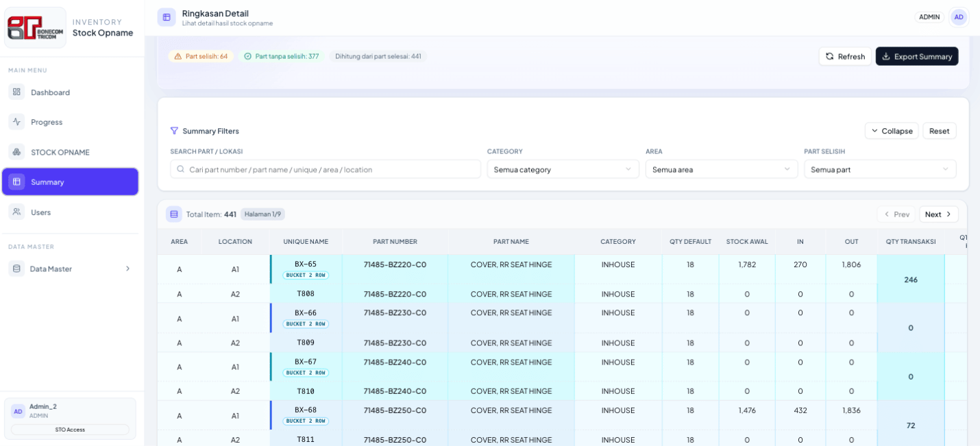This screenshot has height=446, width=980.
Task: Click the PART NUMBER column header
Action: click(395, 242)
